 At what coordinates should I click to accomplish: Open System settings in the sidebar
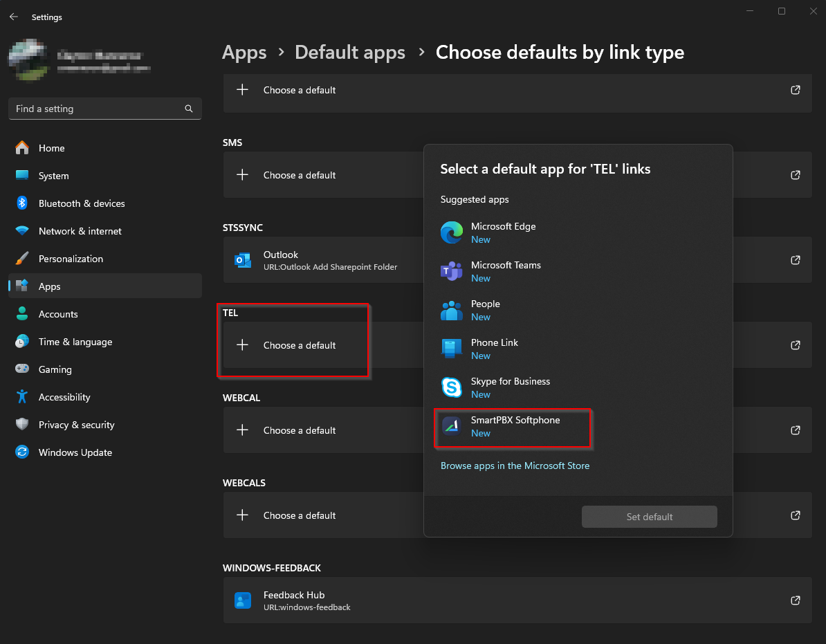105,176
